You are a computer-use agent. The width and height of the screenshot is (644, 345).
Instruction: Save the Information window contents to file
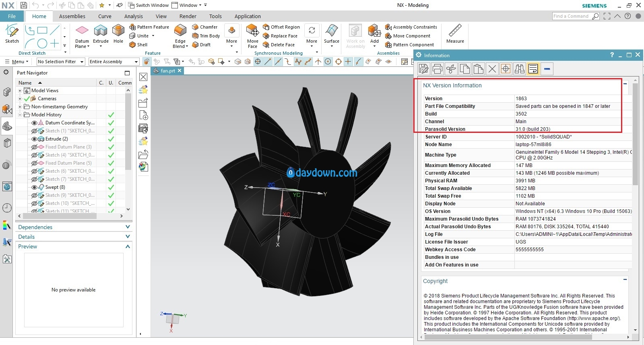tap(424, 69)
